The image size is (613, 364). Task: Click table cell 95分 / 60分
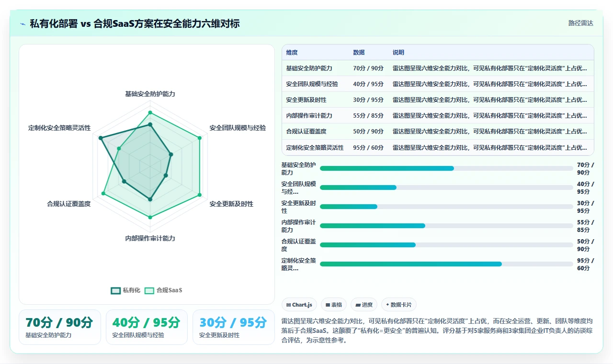(368, 148)
